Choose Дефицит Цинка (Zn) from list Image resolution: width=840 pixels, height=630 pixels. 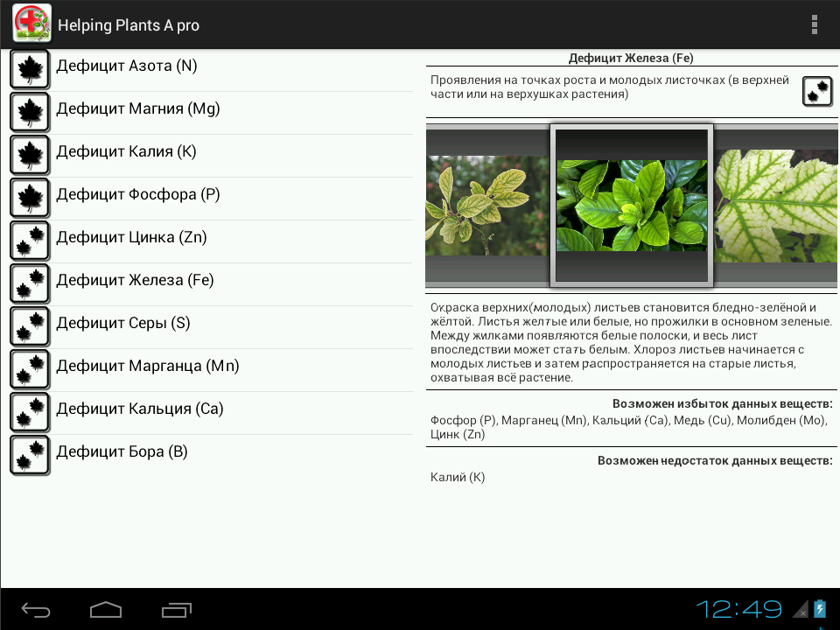(x=211, y=241)
